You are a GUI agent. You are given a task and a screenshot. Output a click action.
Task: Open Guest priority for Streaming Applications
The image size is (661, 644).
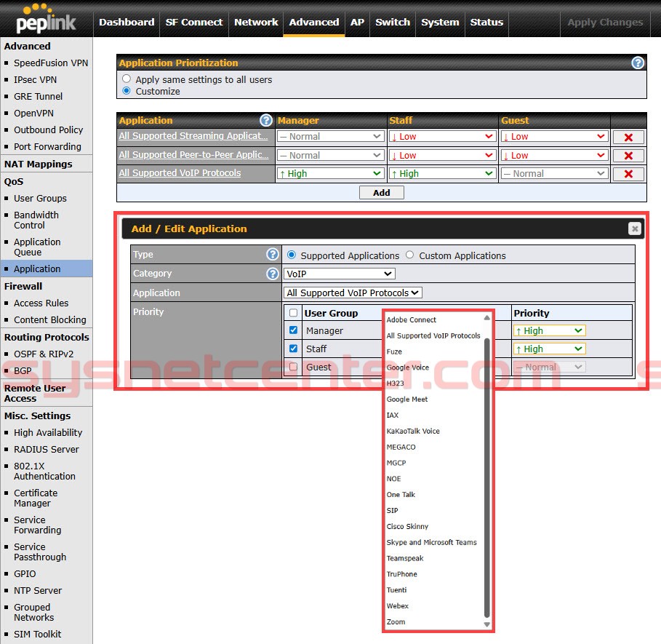pyautogui.click(x=554, y=137)
